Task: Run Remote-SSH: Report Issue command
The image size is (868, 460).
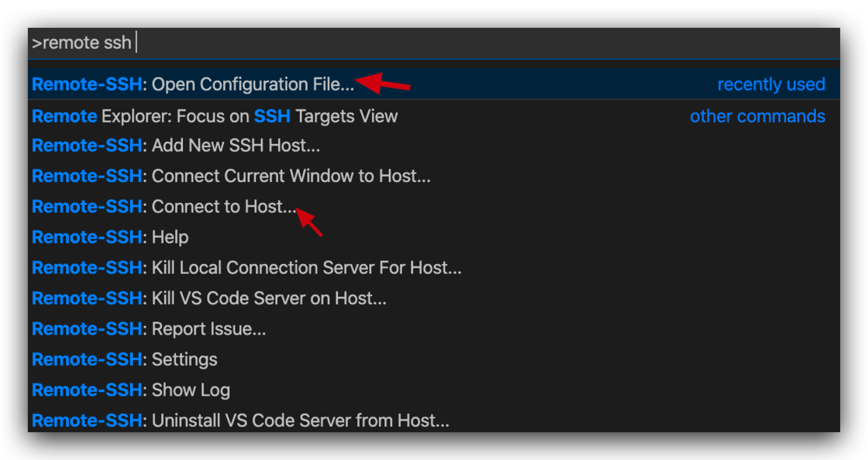Action: (x=149, y=329)
